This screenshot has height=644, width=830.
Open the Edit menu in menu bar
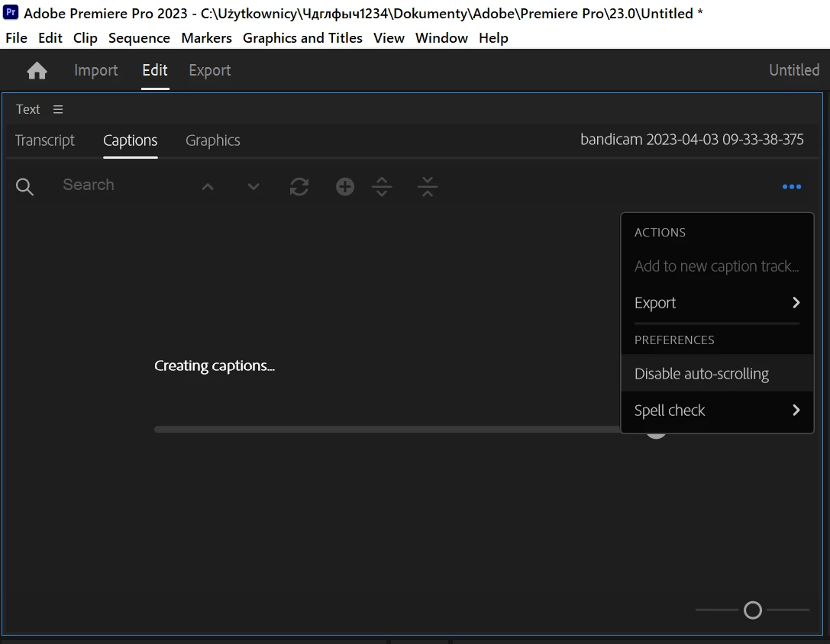(50, 38)
